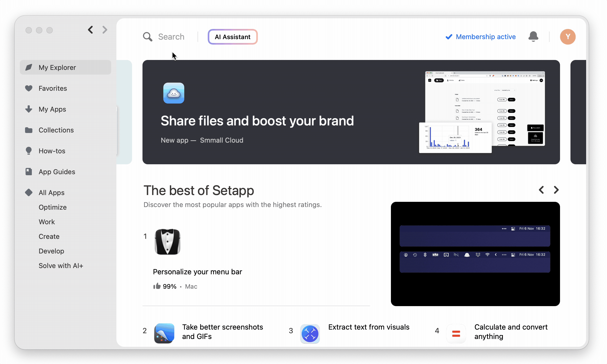Viewport: 607px width, 364px height.
Task: Click Share files and boost your brand headline
Action: pyautogui.click(x=257, y=121)
